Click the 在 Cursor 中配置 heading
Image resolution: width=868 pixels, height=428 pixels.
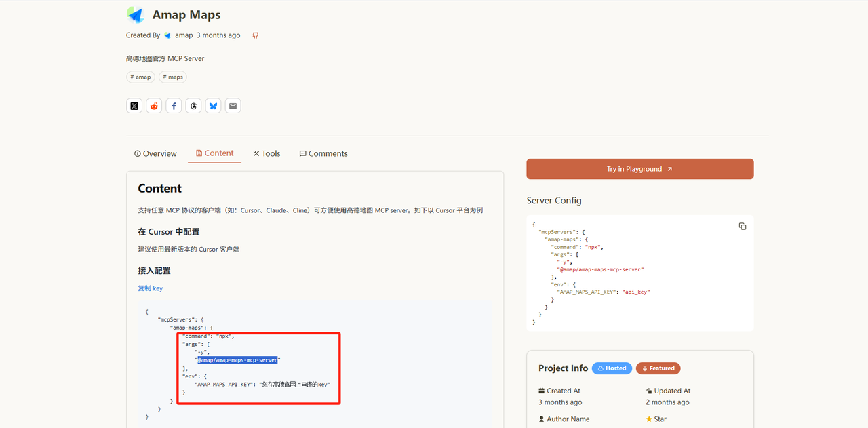pos(169,232)
